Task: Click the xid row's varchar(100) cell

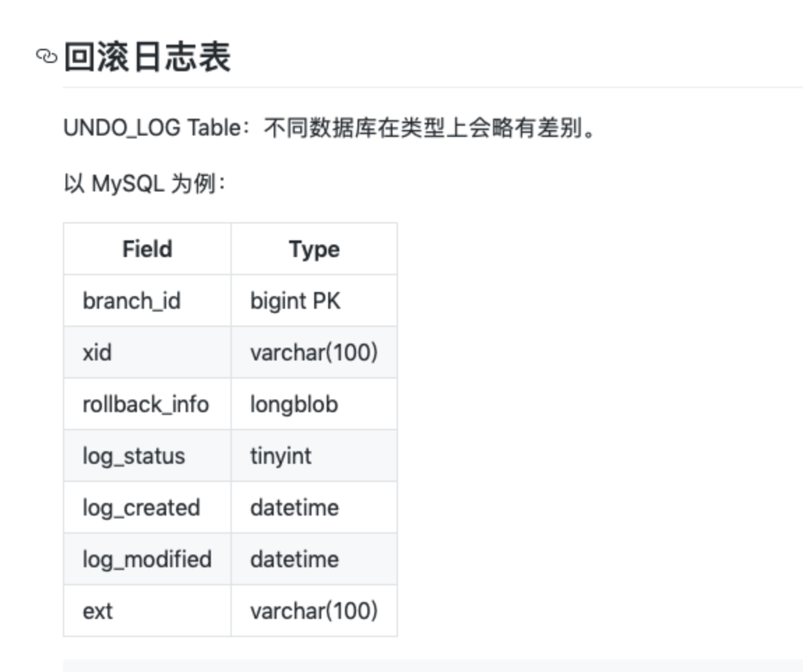Action: [x=314, y=352]
